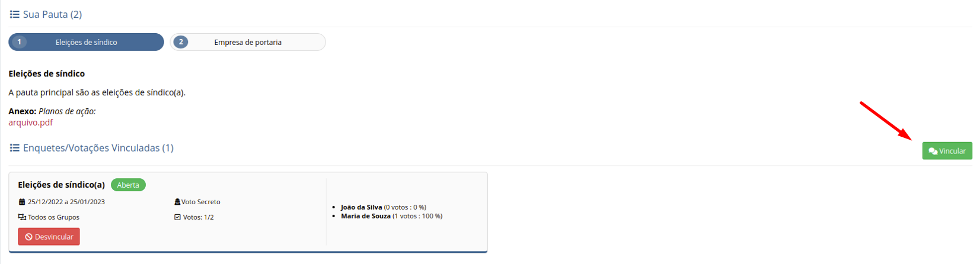Click the green Aberta status badge
The image size is (980, 264).
[128, 185]
